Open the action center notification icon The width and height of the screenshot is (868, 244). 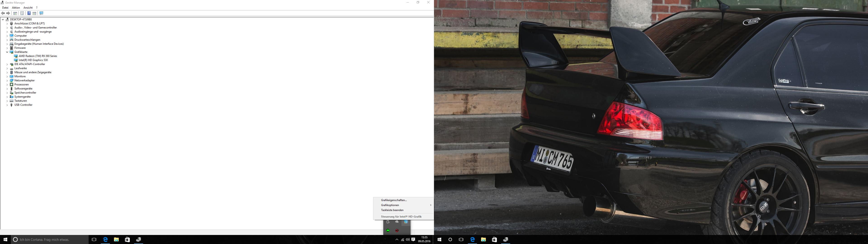[x=414, y=240]
